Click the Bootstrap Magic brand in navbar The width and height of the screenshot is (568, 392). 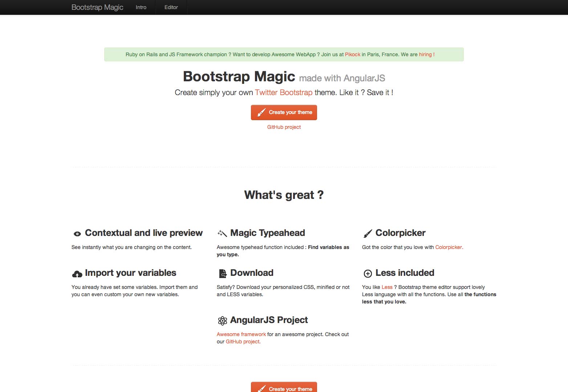pyautogui.click(x=97, y=7)
